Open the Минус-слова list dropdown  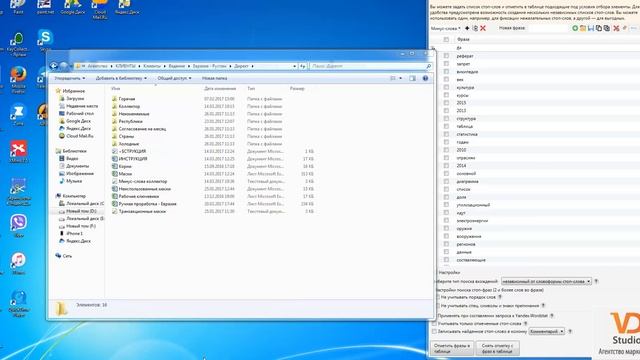pos(445,29)
